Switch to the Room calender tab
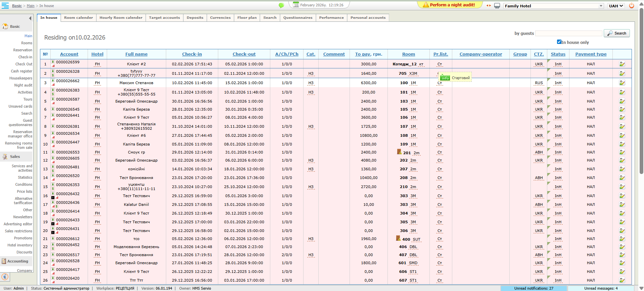644x291 pixels. click(79, 18)
